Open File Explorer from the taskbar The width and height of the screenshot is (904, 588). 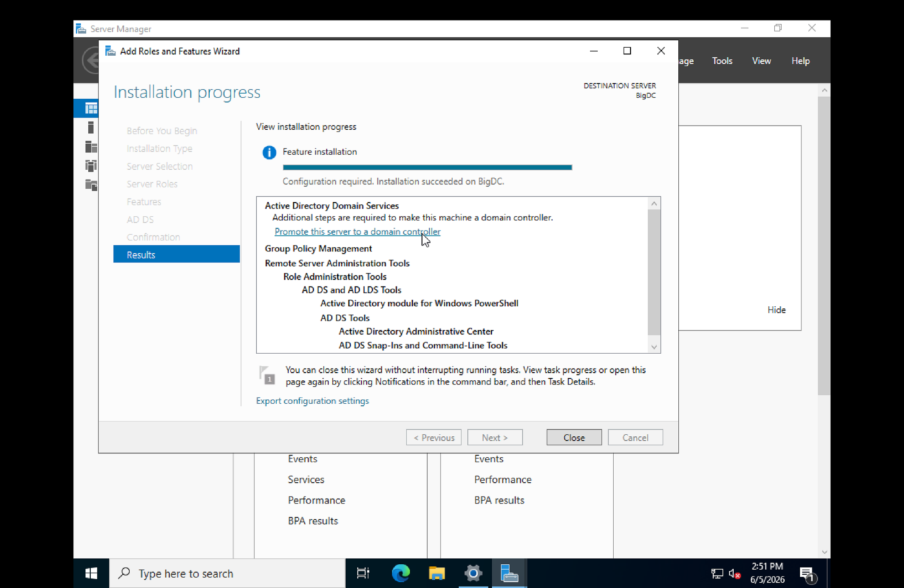[437, 573]
